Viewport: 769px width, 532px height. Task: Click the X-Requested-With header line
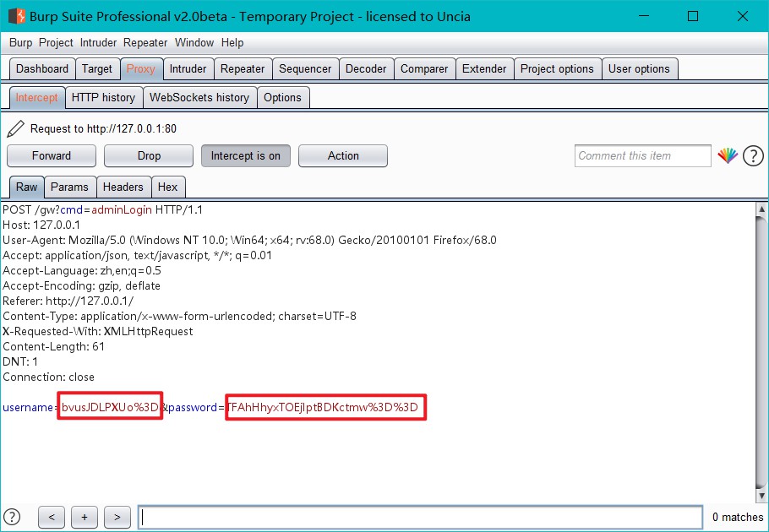(x=97, y=332)
